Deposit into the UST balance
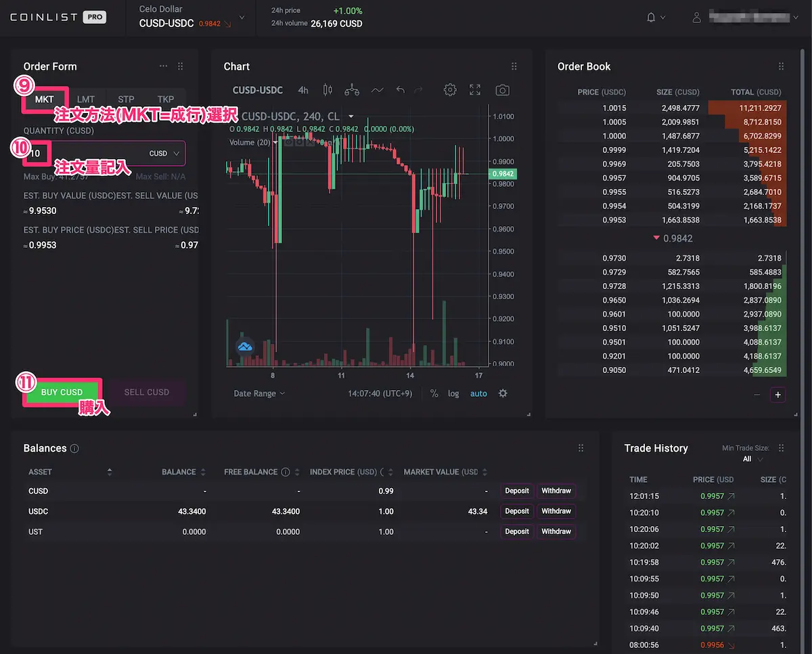The width and height of the screenshot is (812, 654). tap(517, 531)
